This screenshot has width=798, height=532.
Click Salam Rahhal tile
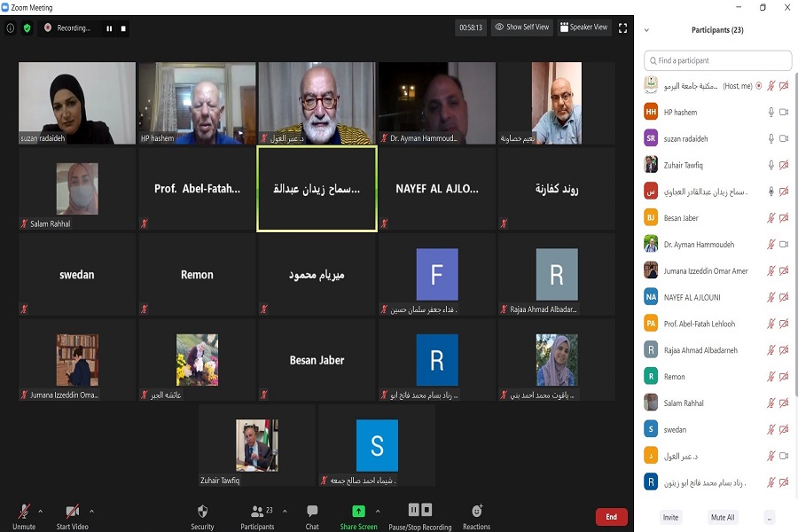click(77, 189)
